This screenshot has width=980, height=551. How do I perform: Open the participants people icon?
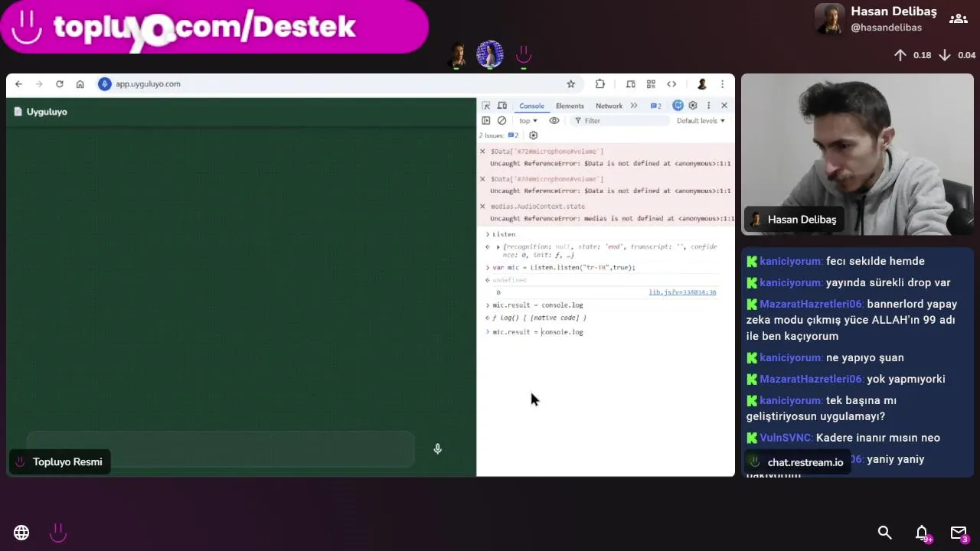958,19
